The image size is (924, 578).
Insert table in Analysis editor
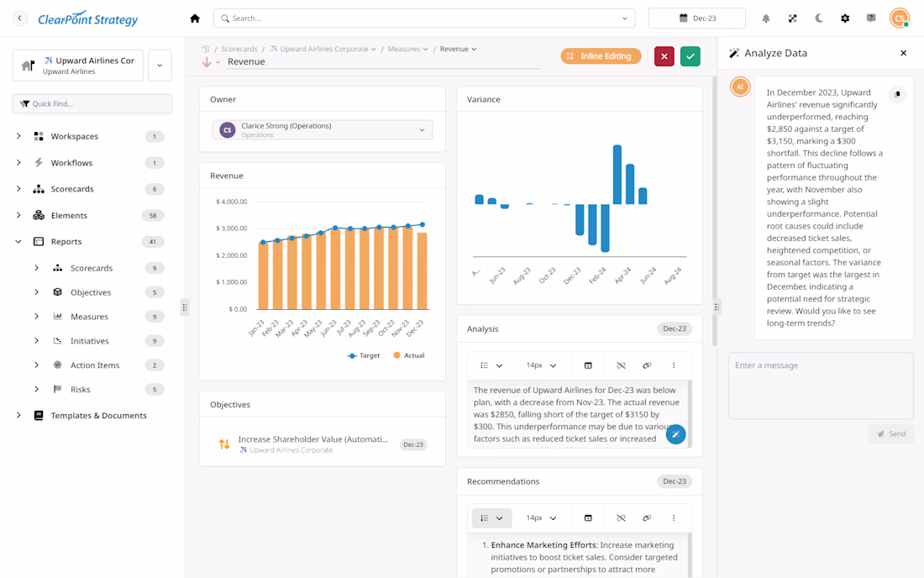coord(588,365)
